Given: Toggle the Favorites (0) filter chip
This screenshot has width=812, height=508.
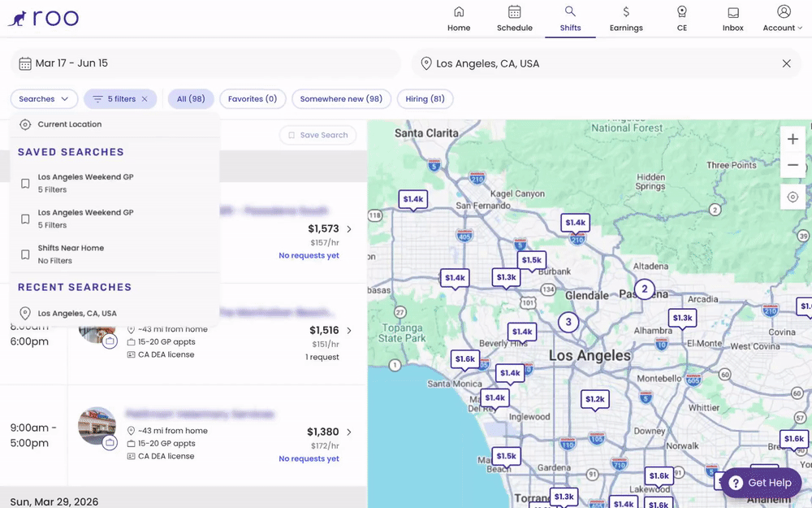Looking at the screenshot, I should (x=253, y=99).
